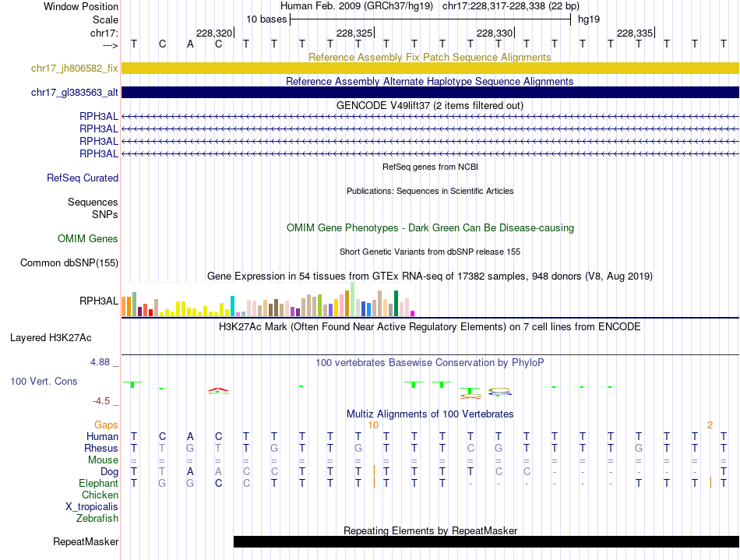Click the Sequences track label

[93, 202]
